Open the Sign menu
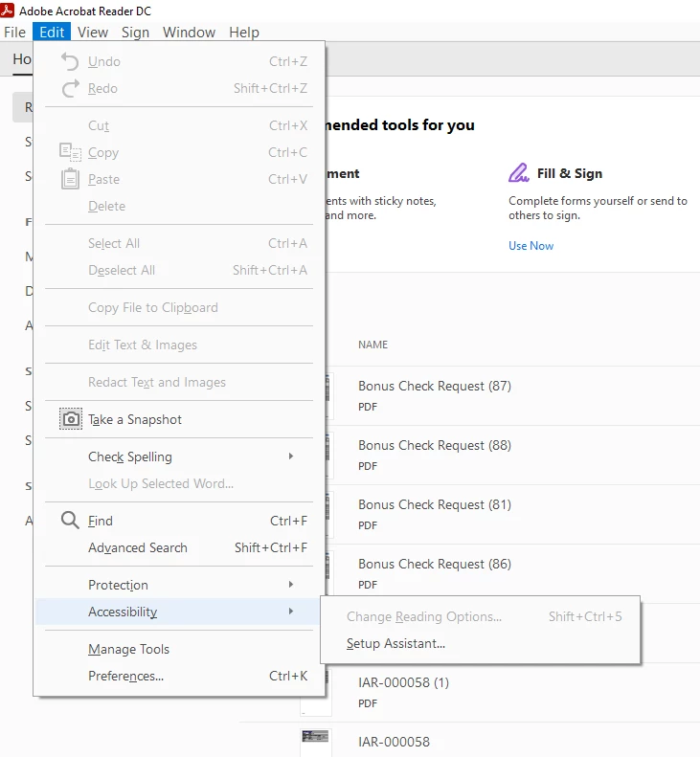 click(x=135, y=33)
